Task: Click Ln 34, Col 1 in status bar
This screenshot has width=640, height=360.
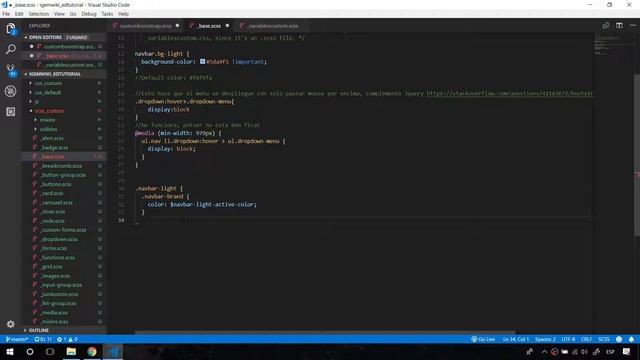Action: coord(516,339)
